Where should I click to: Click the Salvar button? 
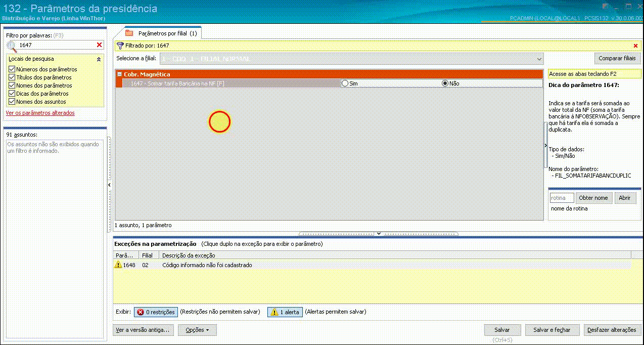click(x=502, y=330)
